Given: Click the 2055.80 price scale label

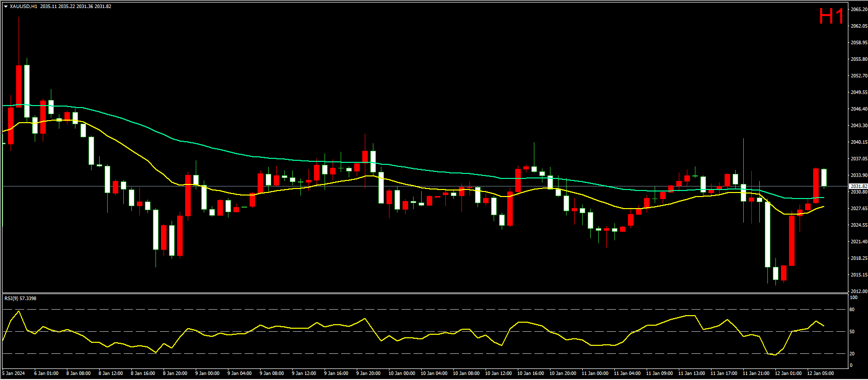Looking at the screenshot, I should pos(859,59).
